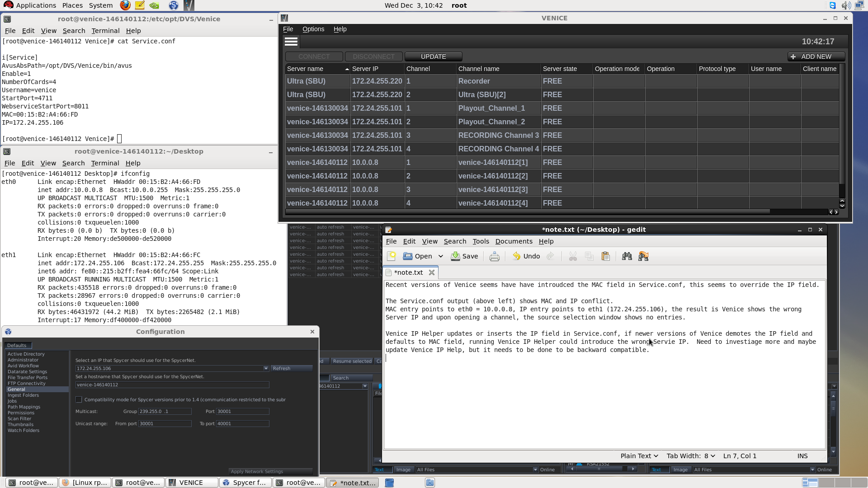Open the Terminal menu in the Venice terminal

click(x=105, y=31)
